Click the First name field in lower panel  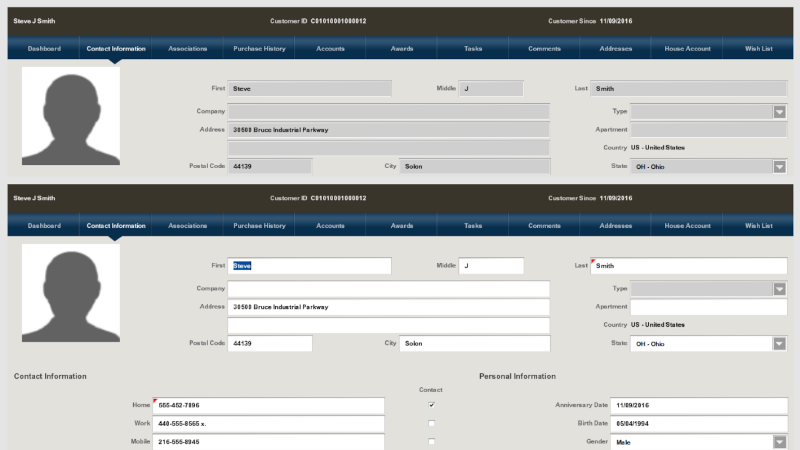pyautogui.click(x=310, y=266)
